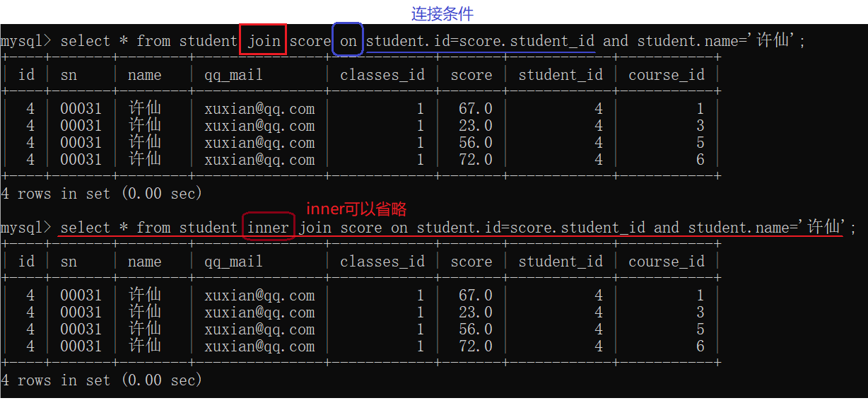868x403 pixels.
Task: Click the 'sn' header in the first result table
Action: tap(69, 75)
